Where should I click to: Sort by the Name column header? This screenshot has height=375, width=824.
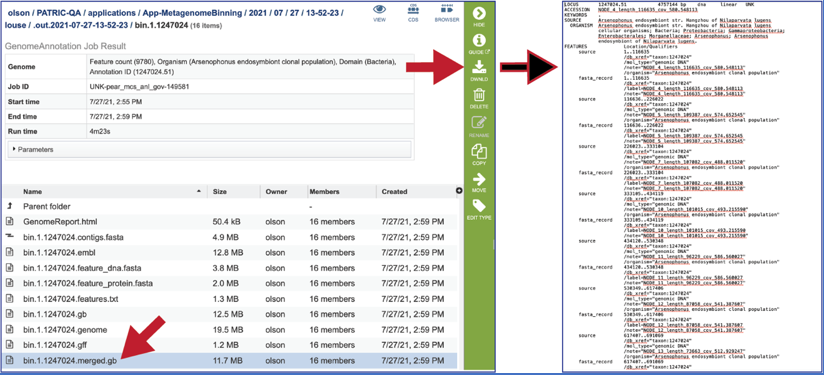33,192
